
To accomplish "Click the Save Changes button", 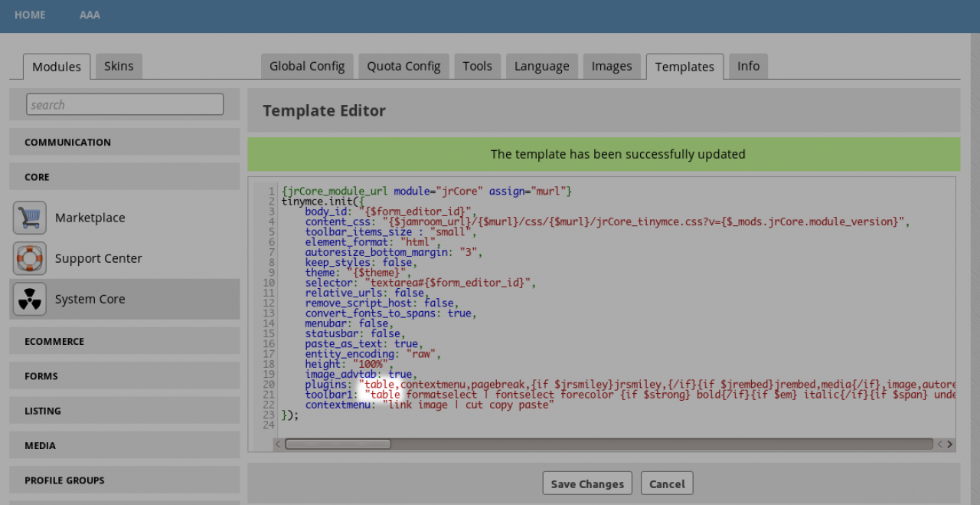I will [x=587, y=484].
